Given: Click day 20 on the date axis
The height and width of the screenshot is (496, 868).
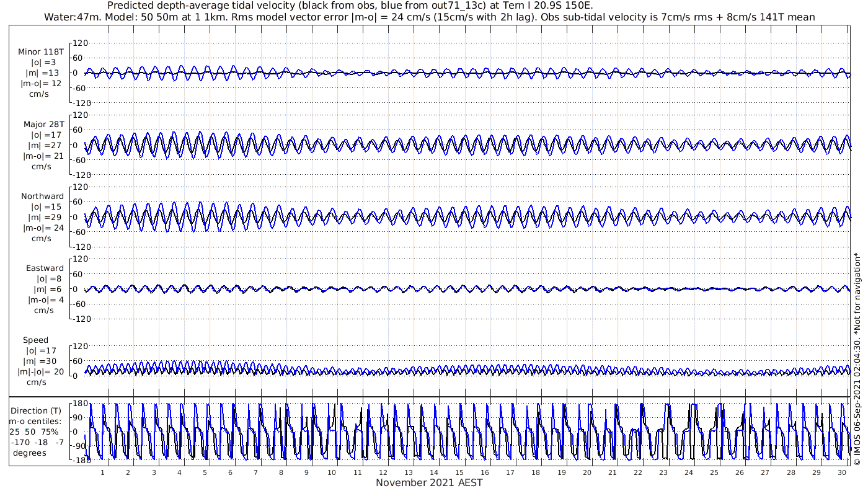Looking at the screenshot, I should [587, 472].
